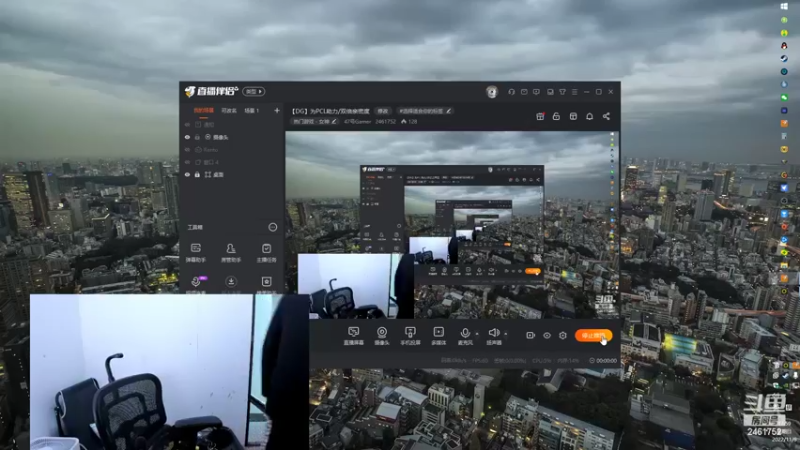800x450 pixels.
Task: Open the hamburger menu in title bar
Action: pos(574,92)
